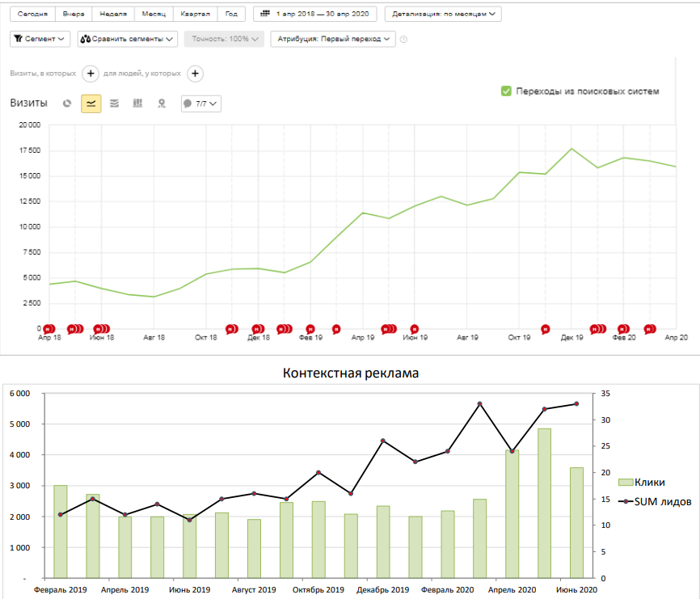This screenshot has height=599, width=700.
Task: Switch to column chart view icon
Action: click(138, 103)
